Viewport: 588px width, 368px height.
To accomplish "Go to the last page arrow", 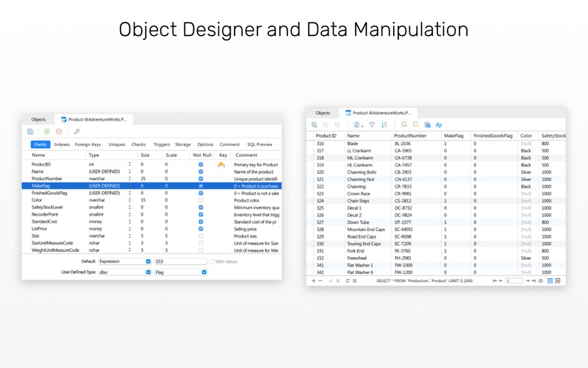I will click(x=534, y=280).
